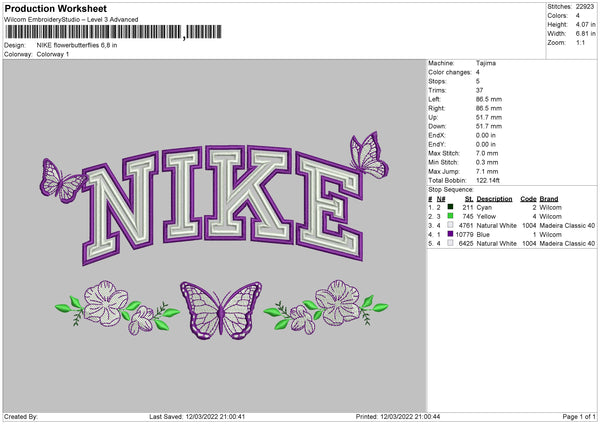Click the "St." column header
Viewport: 600px width, 424px height.
click(469, 199)
